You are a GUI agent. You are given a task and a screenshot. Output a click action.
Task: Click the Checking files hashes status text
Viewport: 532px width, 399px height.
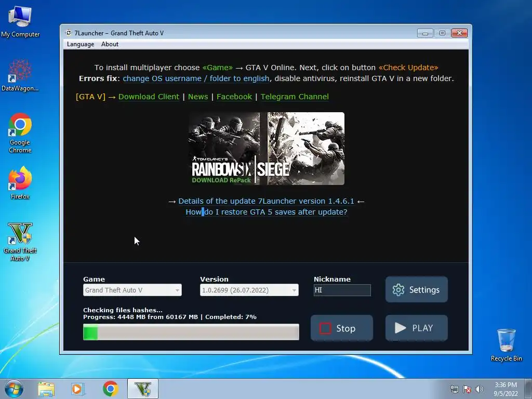pos(123,310)
